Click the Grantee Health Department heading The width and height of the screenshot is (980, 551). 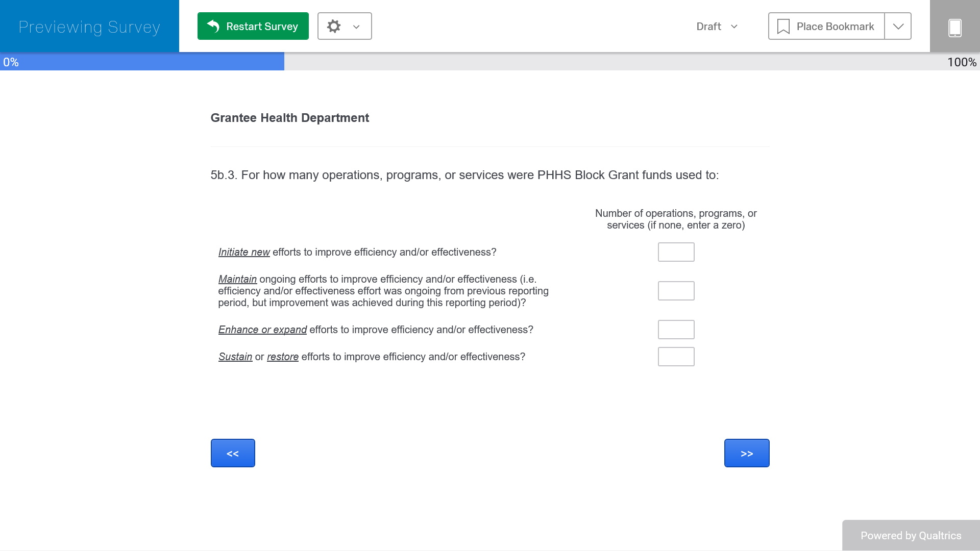pyautogui.click(x=289, y=118)
